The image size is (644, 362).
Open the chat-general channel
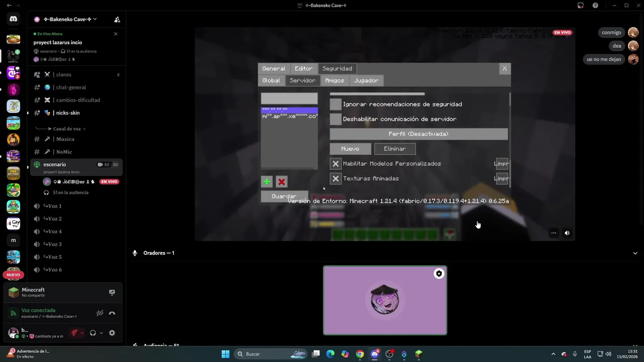[x=76, y=87]
